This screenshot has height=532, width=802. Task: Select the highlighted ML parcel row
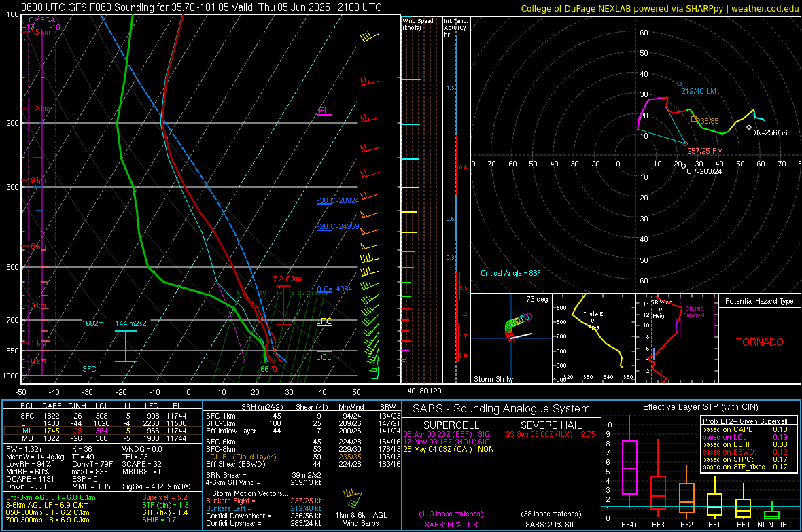[103, 431]
